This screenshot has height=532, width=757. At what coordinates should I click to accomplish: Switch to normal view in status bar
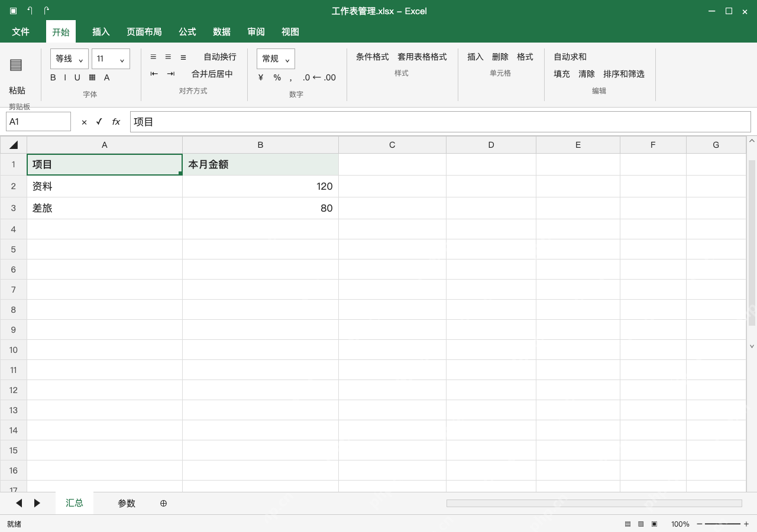click(x=627, y=524)
